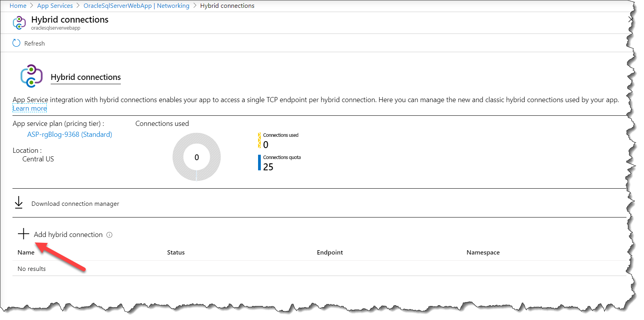
Task: Open the ASP-rgBlog-9368 (Standard) plan link
Action: [x=69, y=134]
